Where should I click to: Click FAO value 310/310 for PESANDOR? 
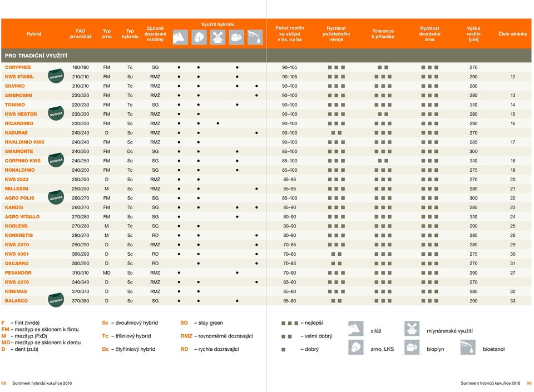coord(80,273)
